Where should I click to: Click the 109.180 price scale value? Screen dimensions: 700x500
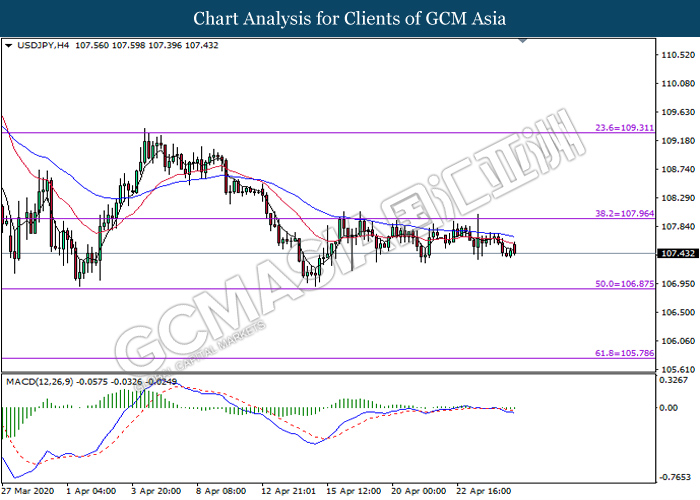(x=678, y=141)
